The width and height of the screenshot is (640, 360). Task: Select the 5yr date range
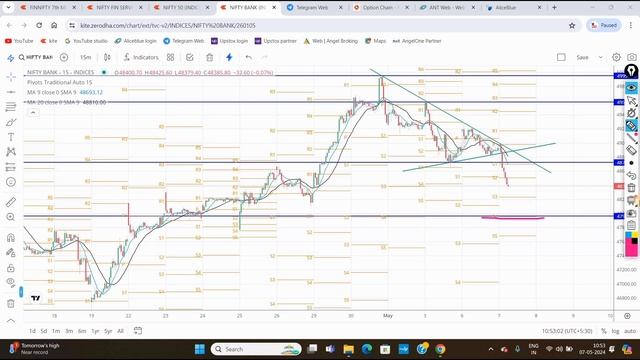click(108, 331)
